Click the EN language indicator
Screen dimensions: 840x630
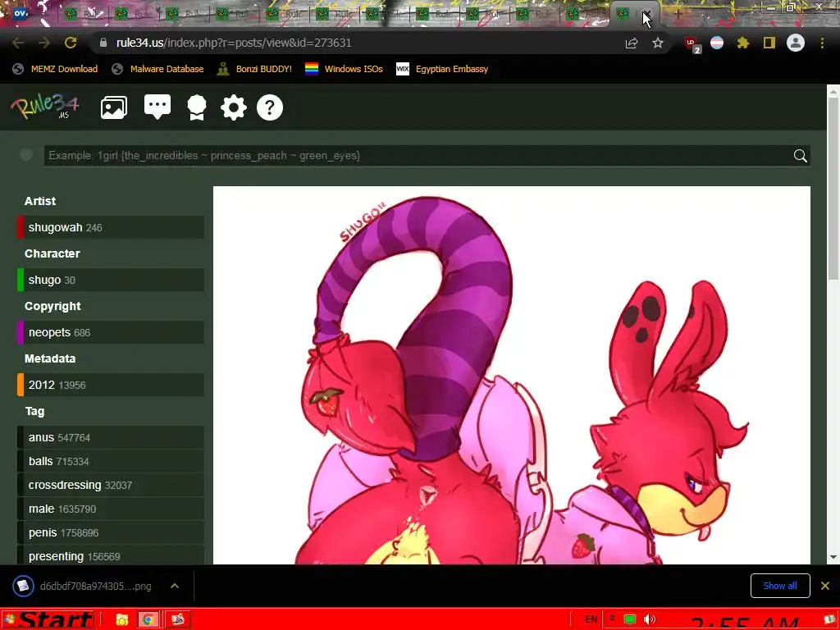591,619
